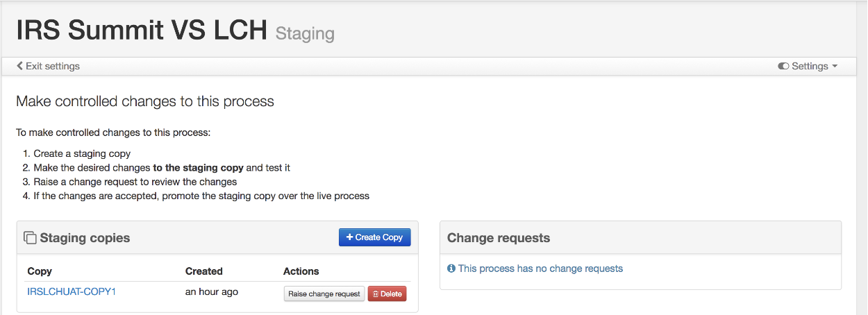
Task: Open the Settings dropdown menu
Action: click(808, 67)
